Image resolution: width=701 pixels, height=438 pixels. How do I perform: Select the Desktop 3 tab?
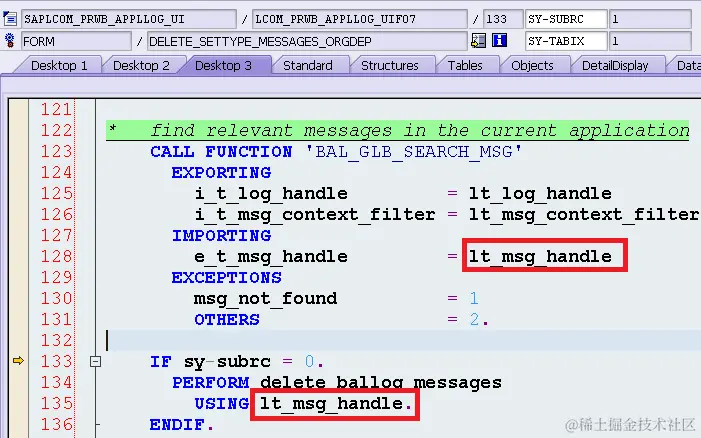[x=223, y=66]
